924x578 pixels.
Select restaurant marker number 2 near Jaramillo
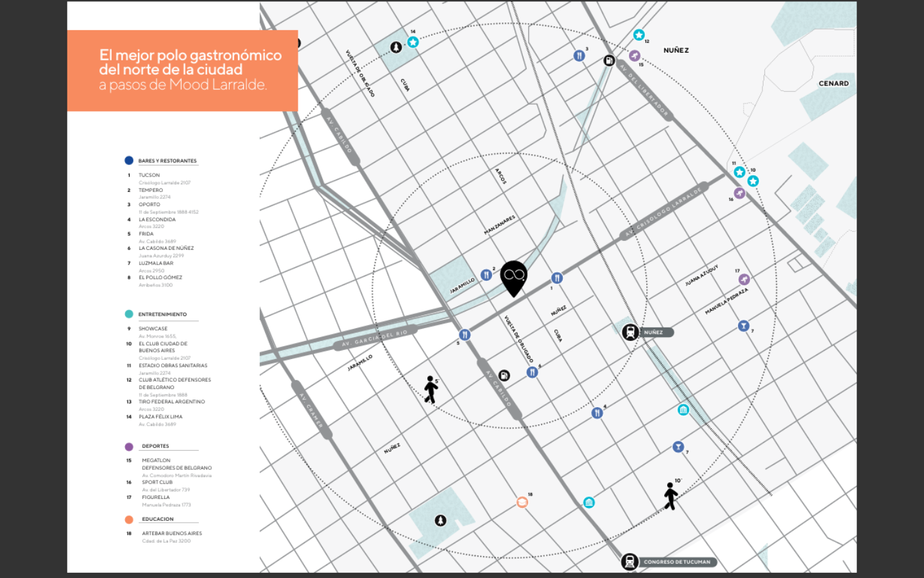(x=486, y=275)
